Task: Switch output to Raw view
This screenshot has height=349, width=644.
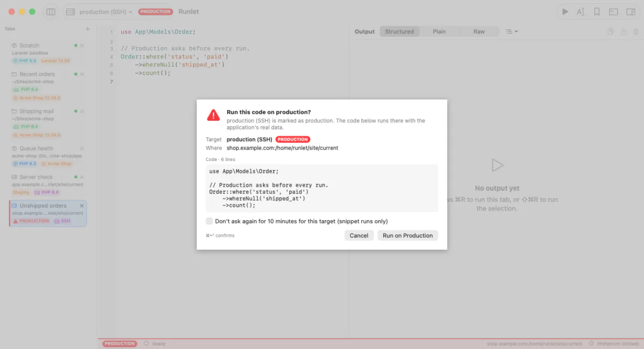Action: pos(479,32)
